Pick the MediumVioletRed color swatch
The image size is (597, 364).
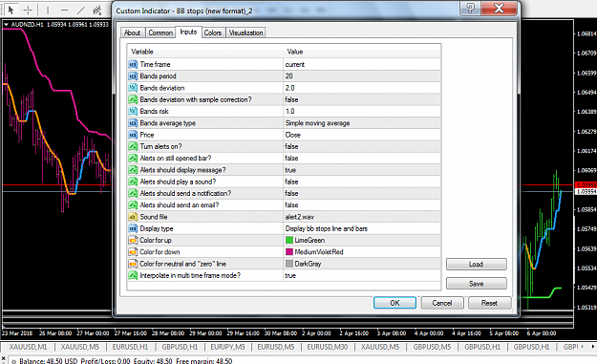tap(289, 252)
